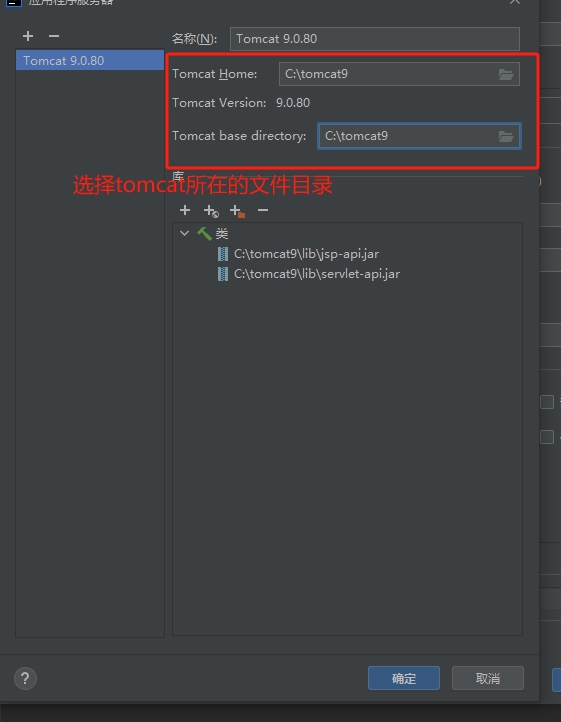561x722 pixels.
Task: Toggle lower checkbox at right edge
Action: 547,437
